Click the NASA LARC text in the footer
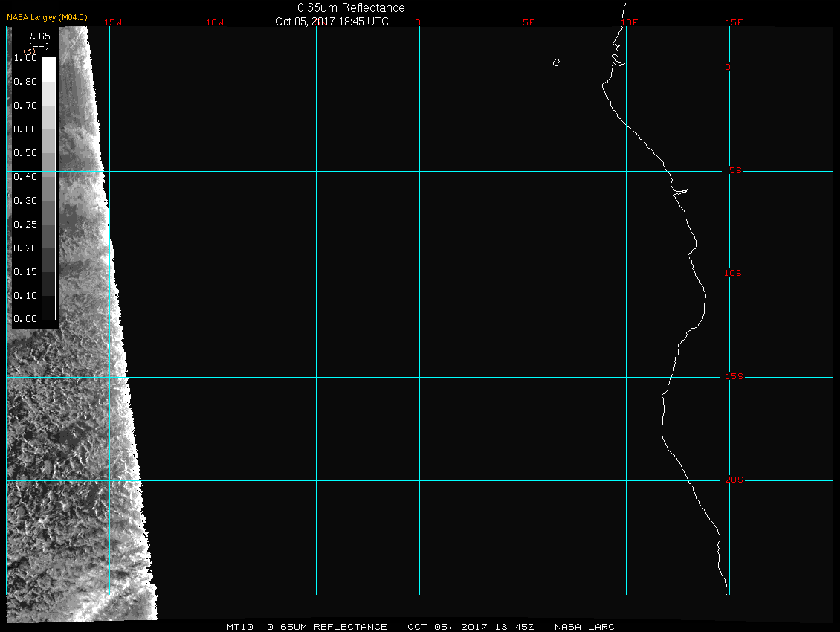The width and height of the screenshot is (840, 632). tap(584, 627)
